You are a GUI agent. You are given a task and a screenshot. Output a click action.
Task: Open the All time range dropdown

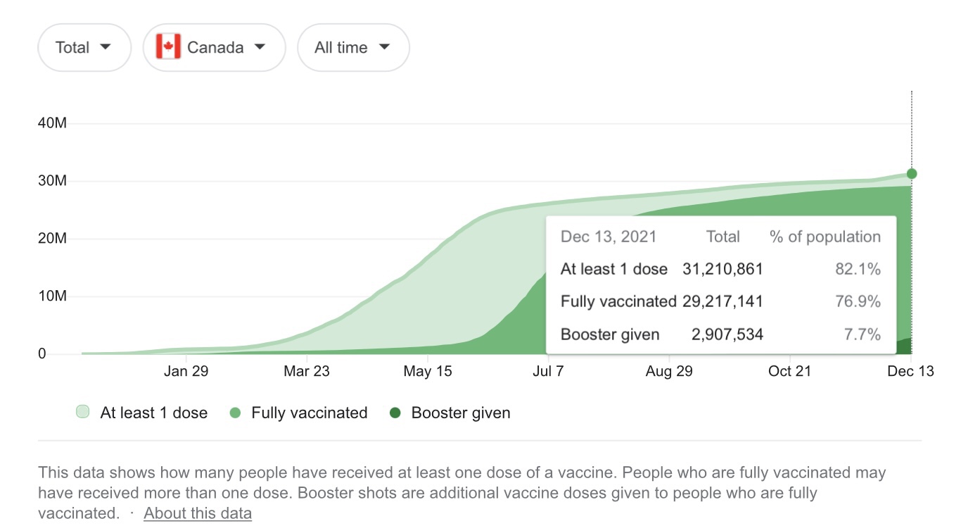coord(353,48)
